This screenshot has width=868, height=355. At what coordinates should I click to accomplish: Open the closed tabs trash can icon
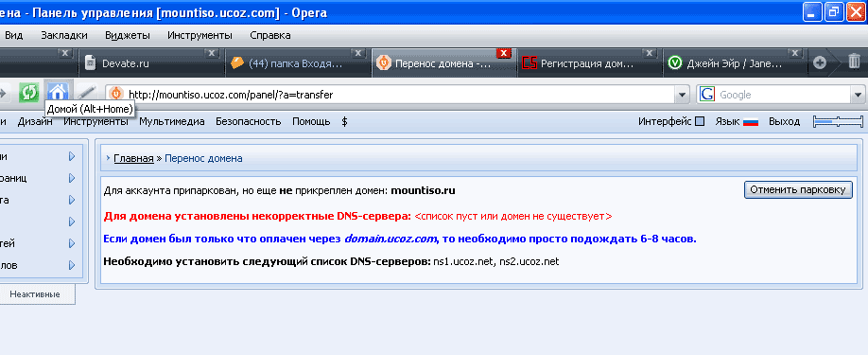(x=854, y=62)
